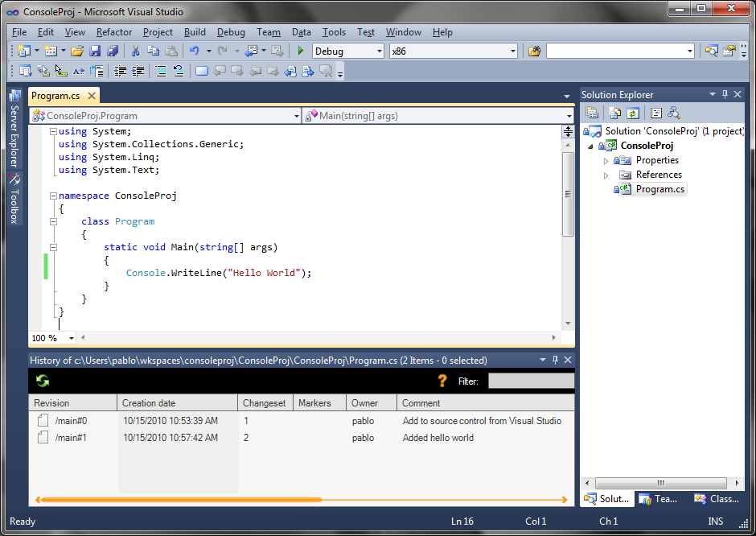
Task: Open the Debug menu
Action: click(x=231, y=32)
